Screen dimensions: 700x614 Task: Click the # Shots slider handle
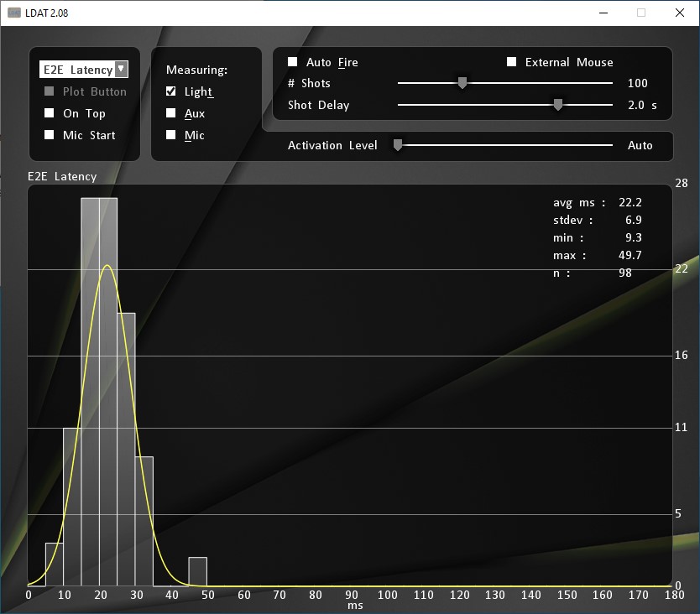tap(462, 83)
